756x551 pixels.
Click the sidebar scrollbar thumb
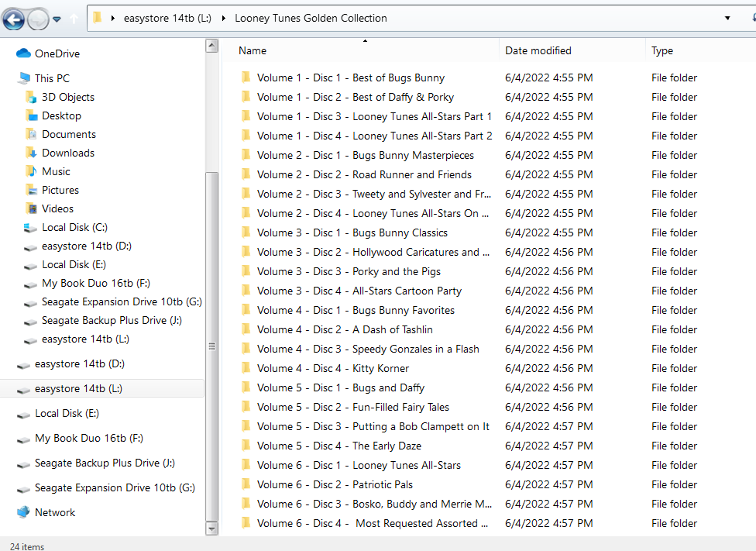pyautogui.click(x=211, y=346)
